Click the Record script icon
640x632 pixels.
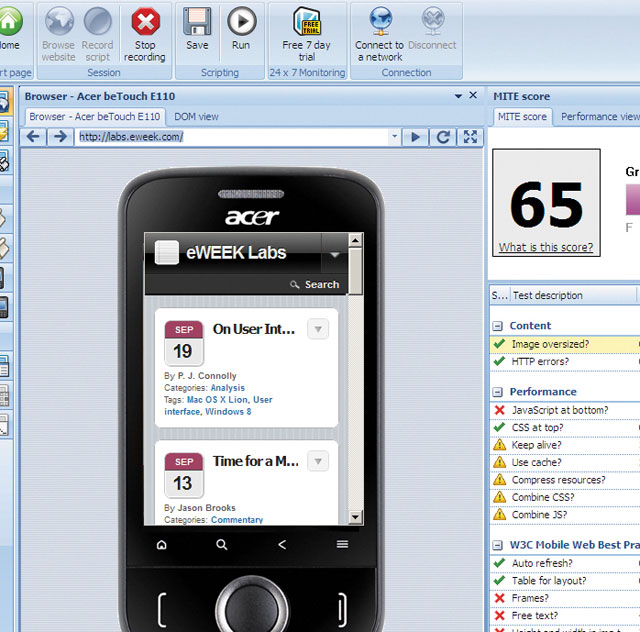point(98,21)
